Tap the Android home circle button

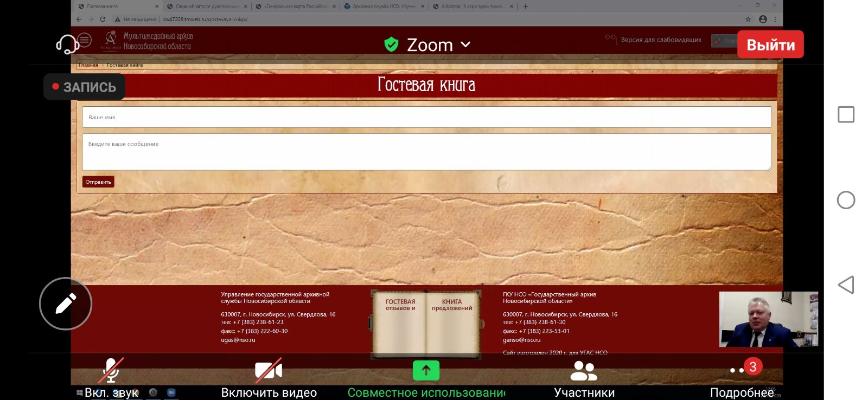coord(846,200)
